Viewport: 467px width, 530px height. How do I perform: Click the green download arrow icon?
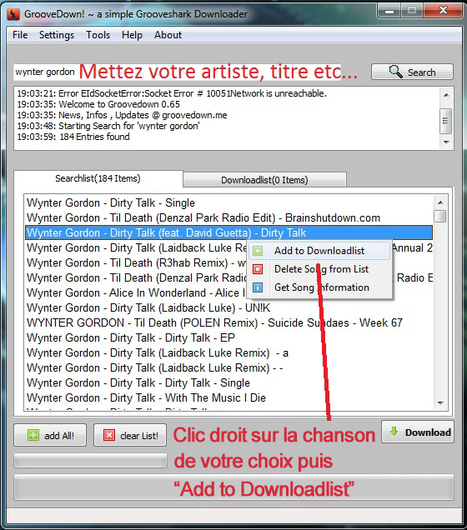click(x=394, y=431)
